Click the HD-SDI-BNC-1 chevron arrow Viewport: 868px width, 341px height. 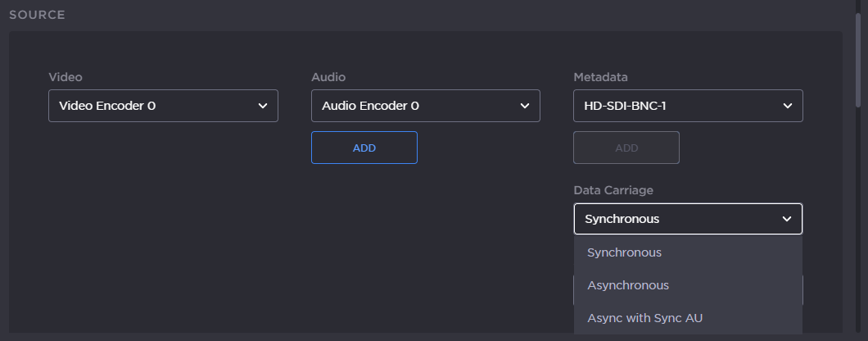tap(787, 106)
